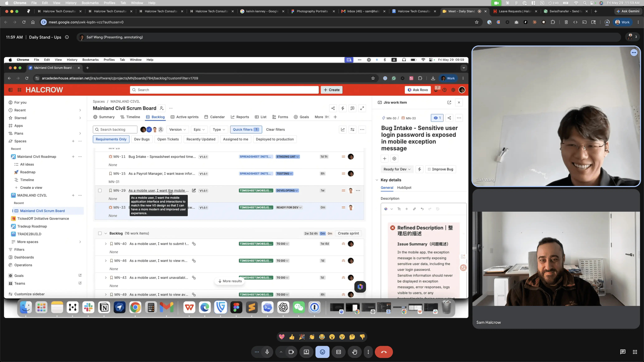
Task: Turn off the camera in Meet controls
Action: click(291, 352)
